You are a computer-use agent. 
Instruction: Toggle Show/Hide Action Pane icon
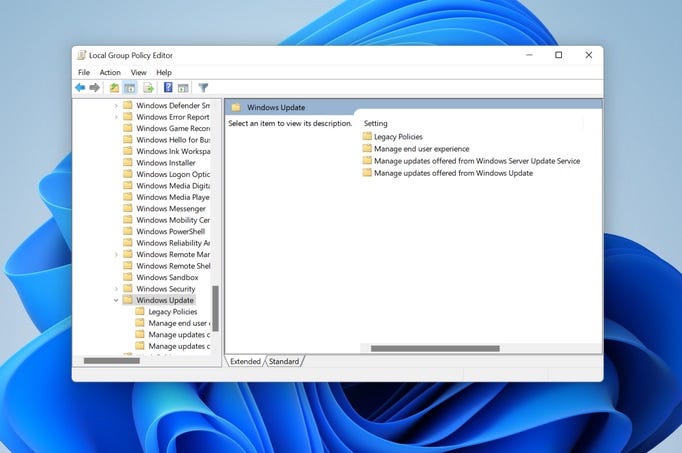183,88
